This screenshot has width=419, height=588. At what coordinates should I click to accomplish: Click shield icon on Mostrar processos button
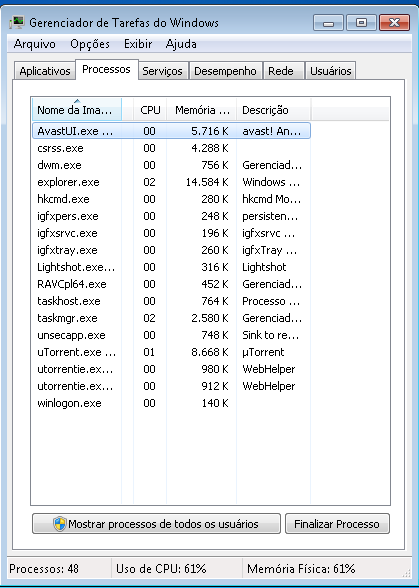(x=60, y=524)
